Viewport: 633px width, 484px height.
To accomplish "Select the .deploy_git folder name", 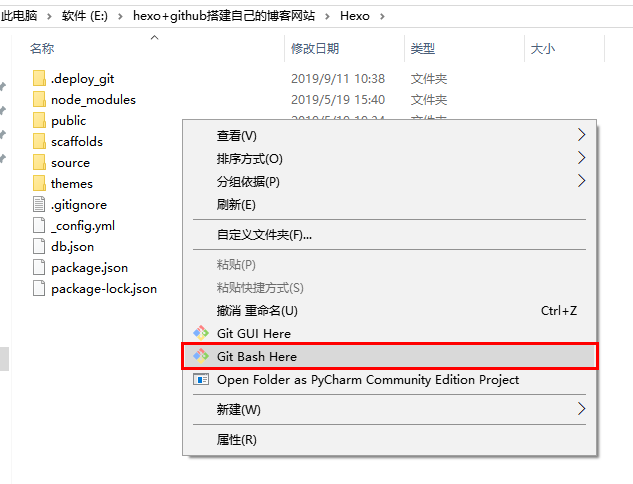I will pyautogui.click(x=83, y=79).
